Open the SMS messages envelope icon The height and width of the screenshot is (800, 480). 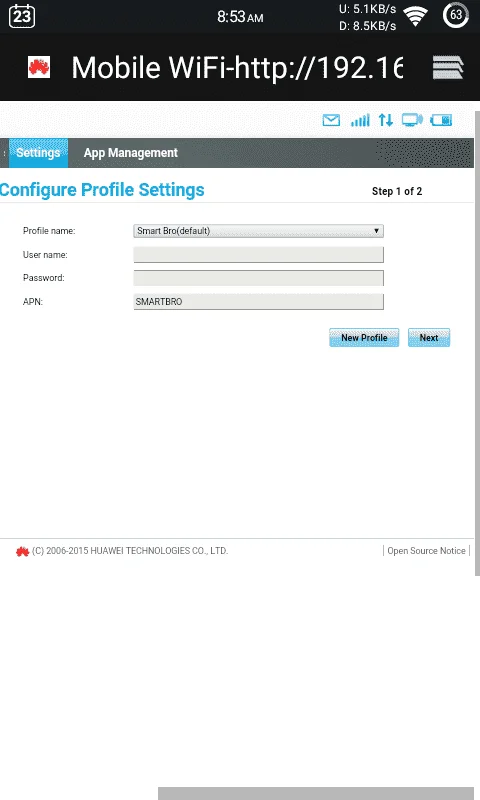[x=331, y=120]
